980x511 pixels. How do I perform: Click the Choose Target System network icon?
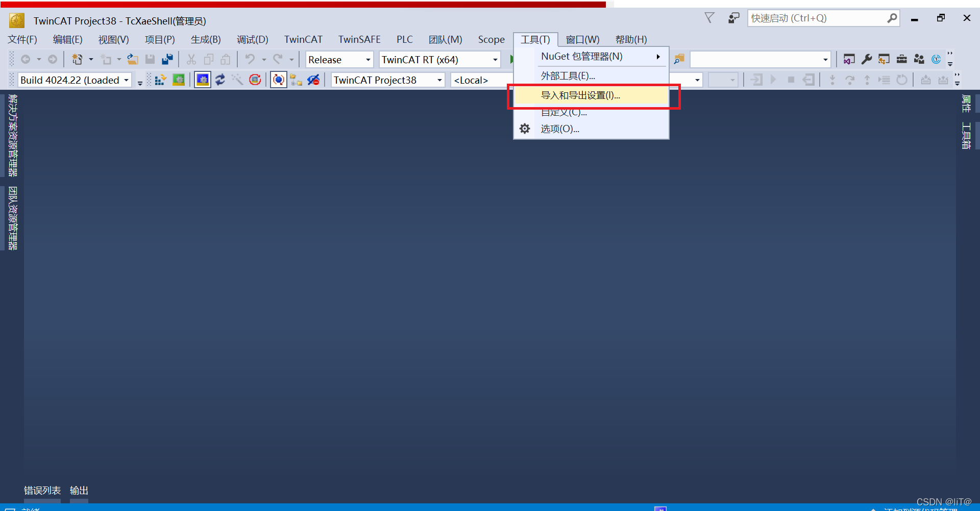click(296, 80)
